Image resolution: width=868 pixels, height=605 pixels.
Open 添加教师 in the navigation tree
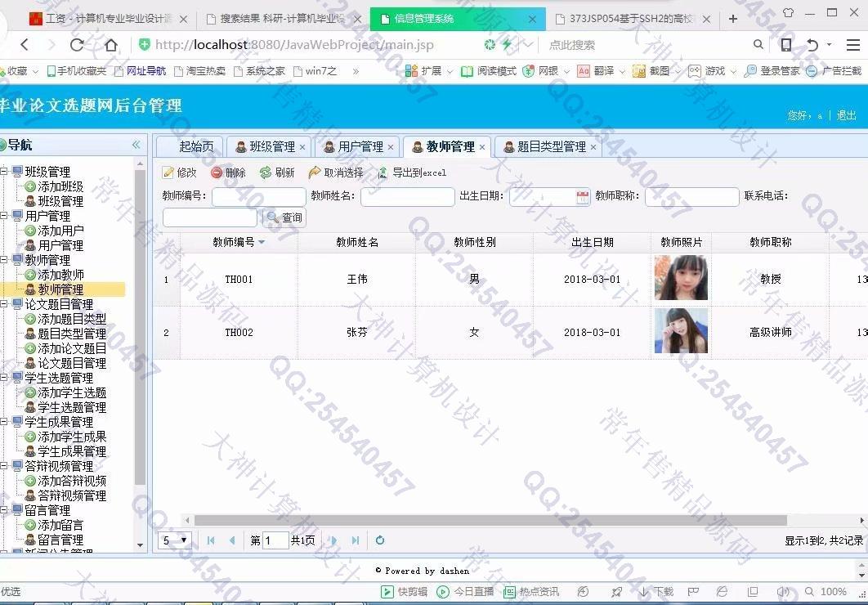[x=60, y=275]
